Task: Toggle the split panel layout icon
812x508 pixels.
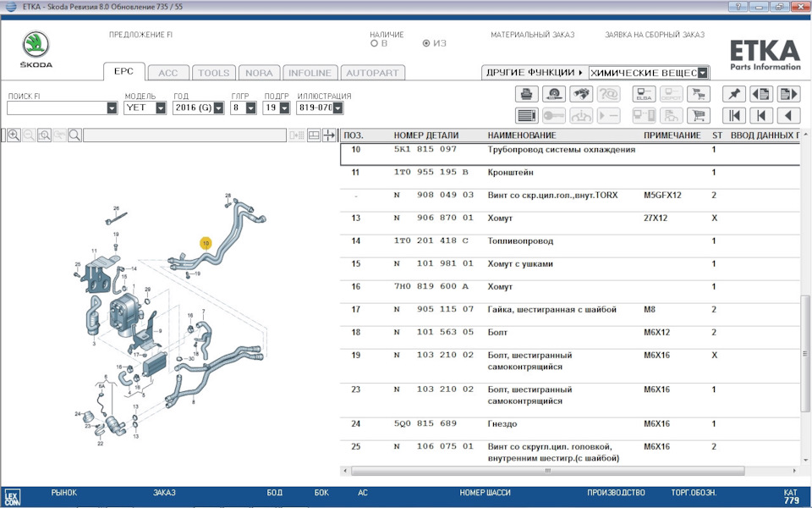Action: point(314,135)
